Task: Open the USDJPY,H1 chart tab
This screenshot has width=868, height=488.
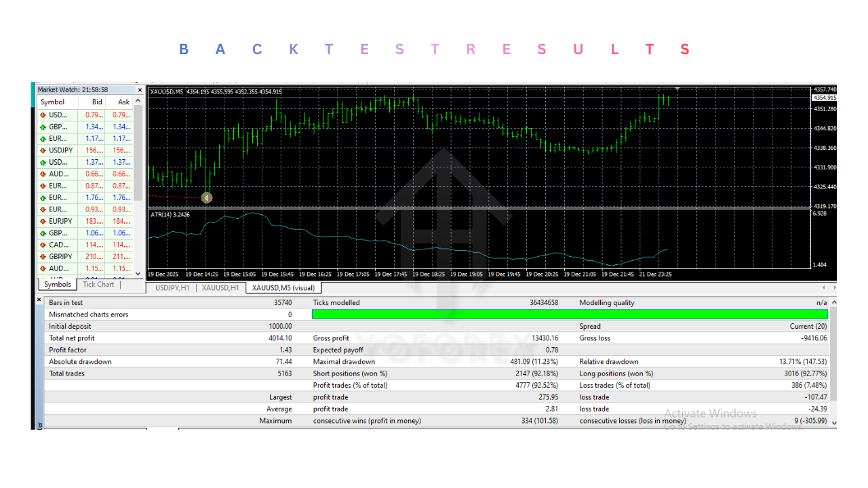Action: (x=174, y=288)
